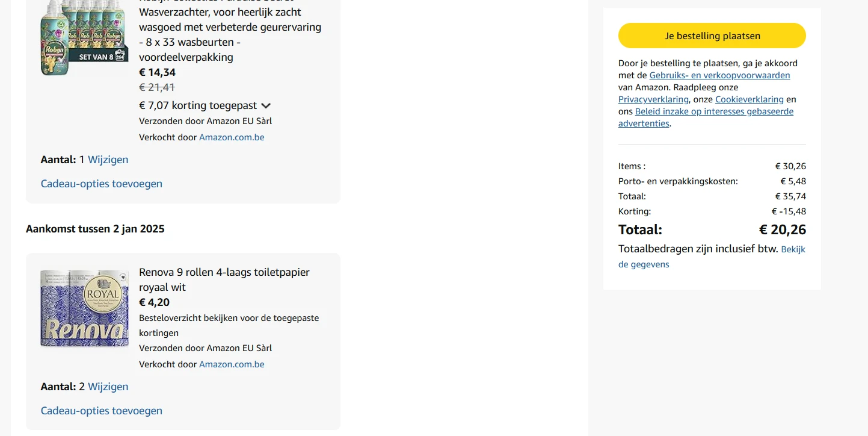The width and height of the screenshot is (868, 436).
Task: Click the € 4,20 Renova price
Action: [x=154, y=302]
